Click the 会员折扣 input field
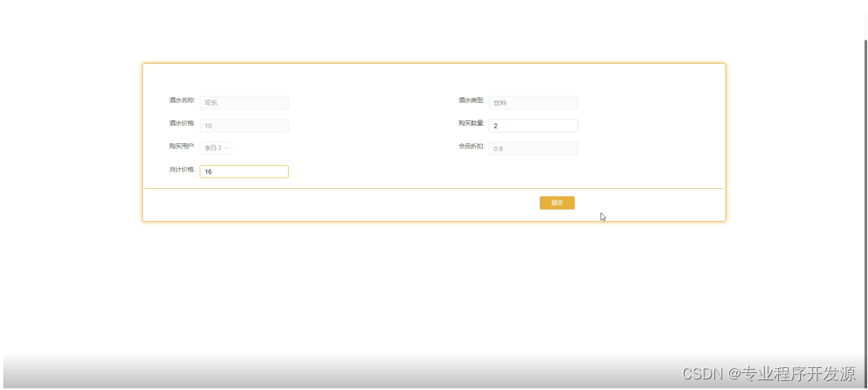The height and width of the screenshot is (390, 868). [533, 148]
